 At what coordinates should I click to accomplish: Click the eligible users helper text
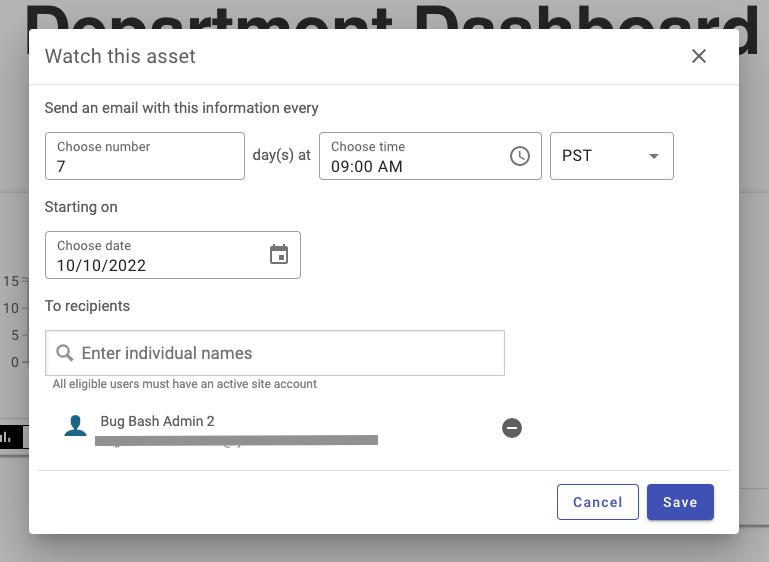tap(184, 384)
